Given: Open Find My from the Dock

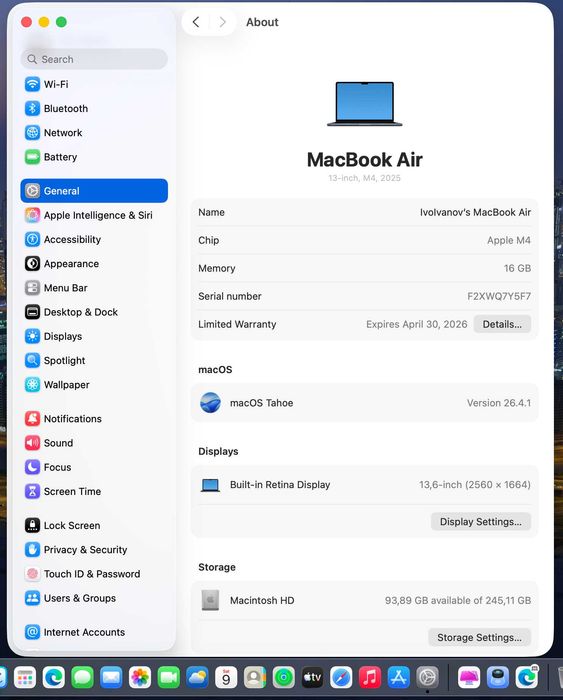Looking at the screenshot, I should tap(284, 677).
